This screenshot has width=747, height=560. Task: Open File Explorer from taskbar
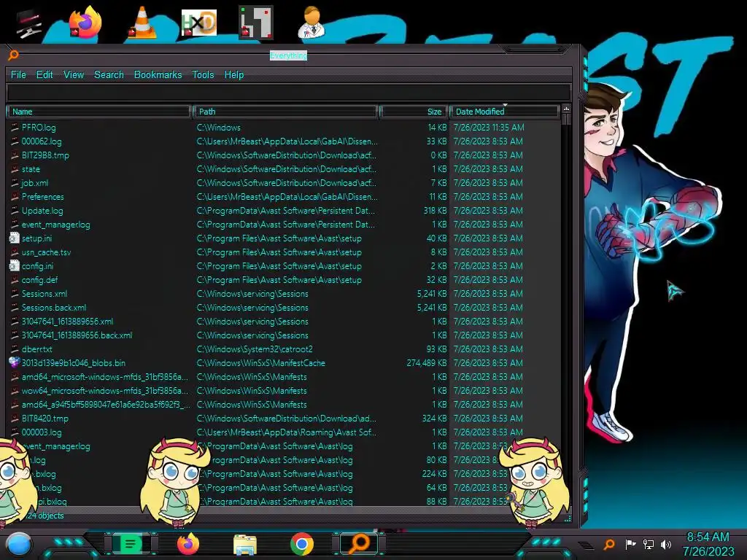[245, 545]
